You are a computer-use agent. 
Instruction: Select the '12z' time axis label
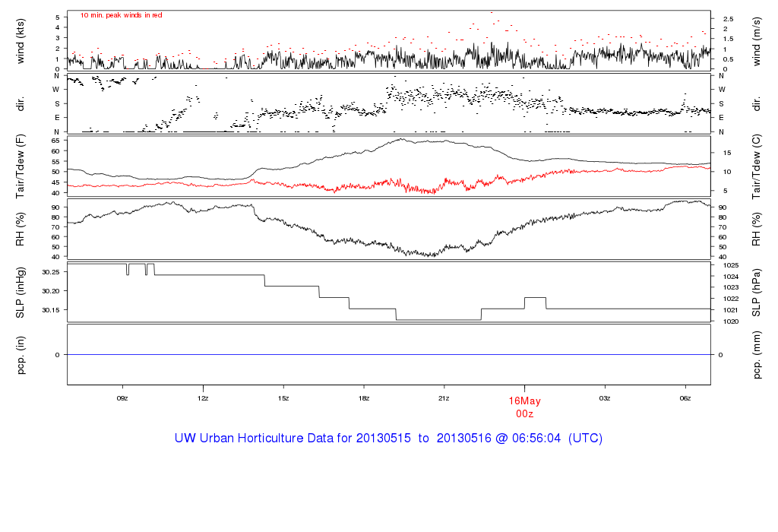point(202,398)
